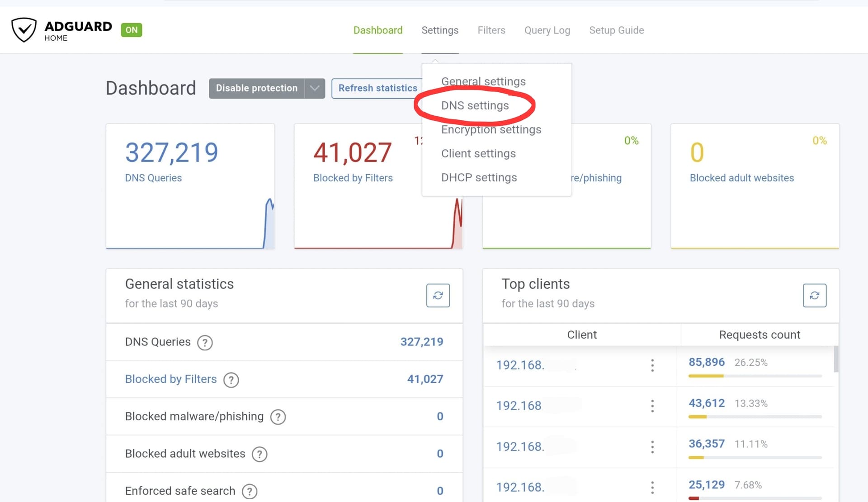868x502 pixels.
Task: Follow the Blocked by Filters link in statistics
Action: coord(171,379)
